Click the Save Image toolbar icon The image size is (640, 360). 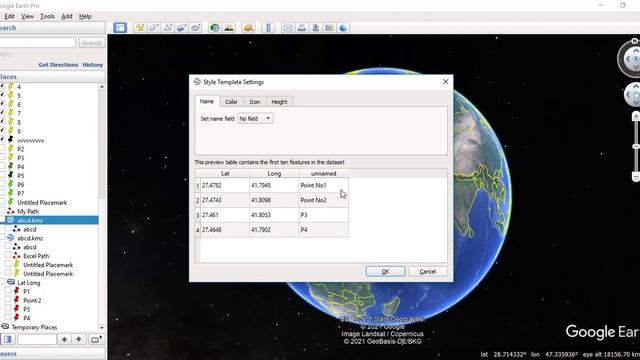pyautogui.click(x=316, y=28)
